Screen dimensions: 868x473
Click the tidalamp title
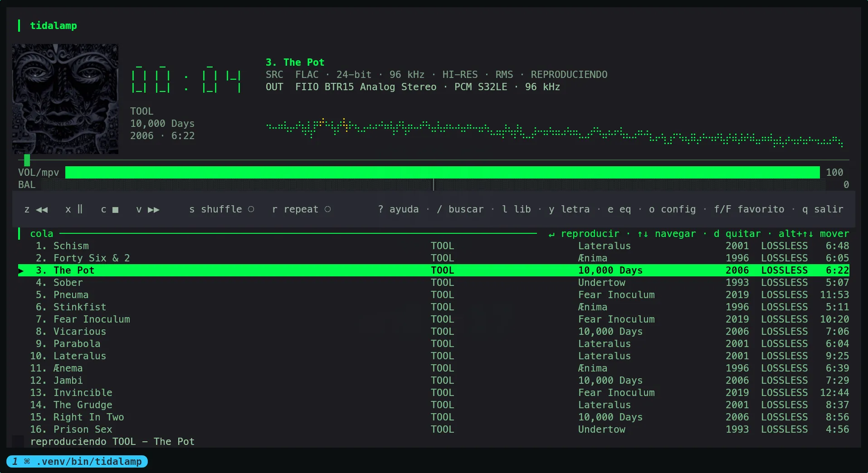pos(54,26)
